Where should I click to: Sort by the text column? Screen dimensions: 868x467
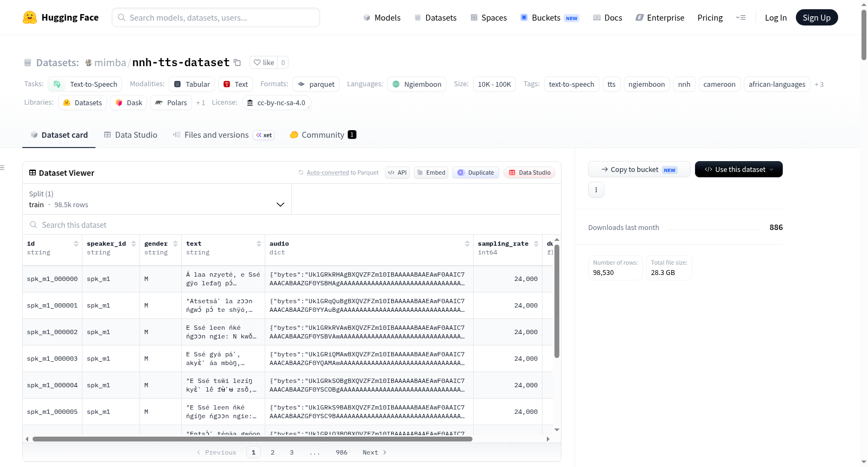point(259,244)
